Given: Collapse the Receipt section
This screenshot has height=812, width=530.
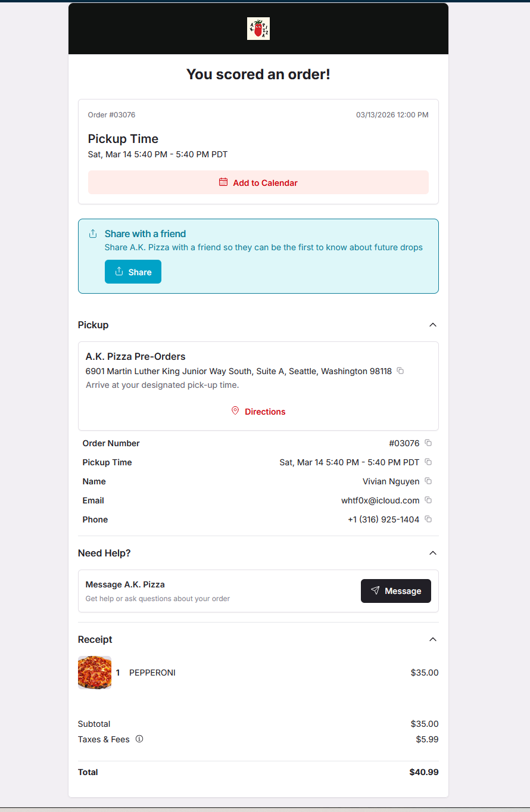Looking at the screenshot, I should pos(433,639).
